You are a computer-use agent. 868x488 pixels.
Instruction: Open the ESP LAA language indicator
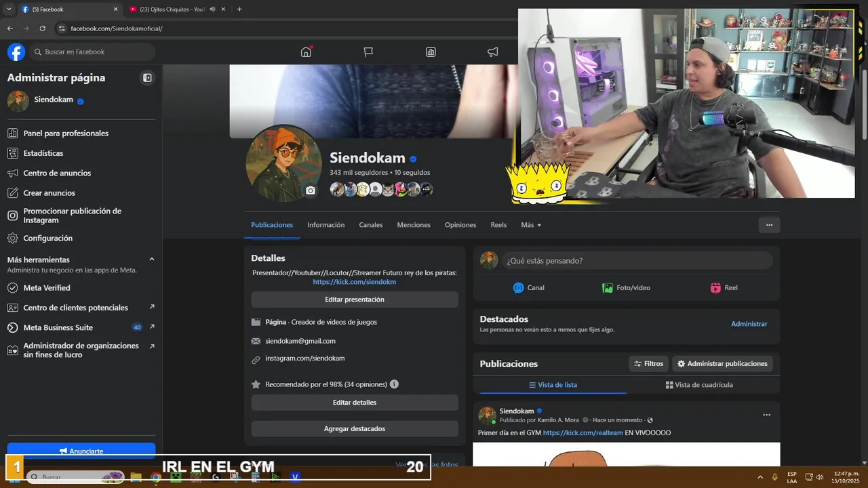pos(792,477)
